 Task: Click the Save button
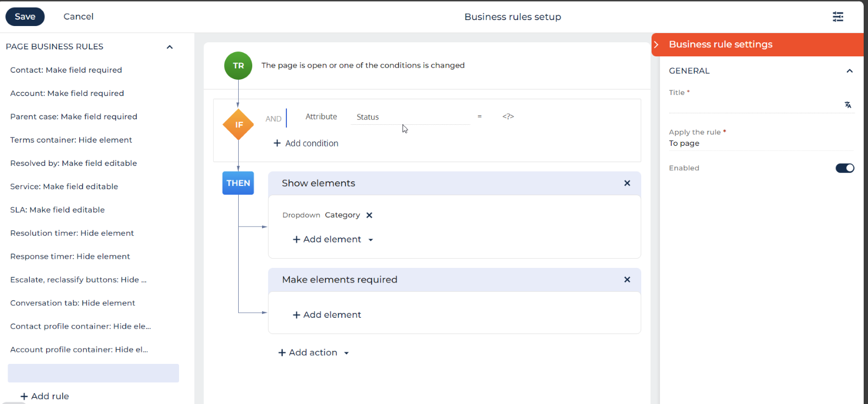tap(25, 17)
